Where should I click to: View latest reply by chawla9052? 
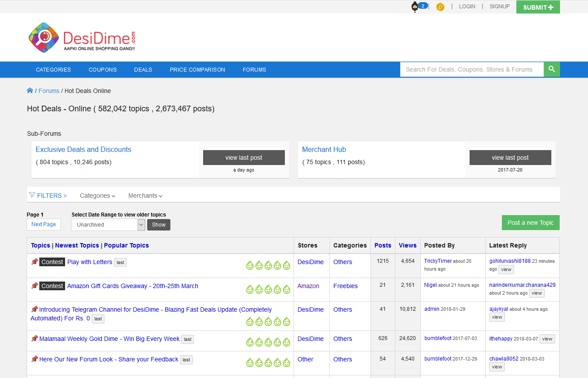[x=497, y=367]
